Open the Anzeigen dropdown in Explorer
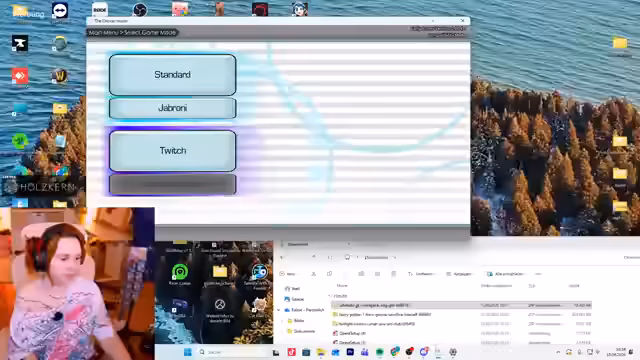Image resolution: width=640 pixels, height=360 pixels. [459, 274]
